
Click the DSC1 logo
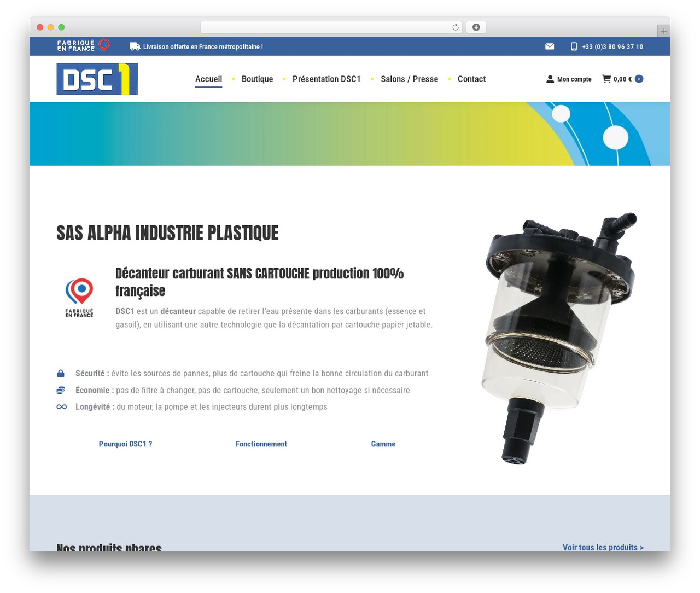(97, 79)
